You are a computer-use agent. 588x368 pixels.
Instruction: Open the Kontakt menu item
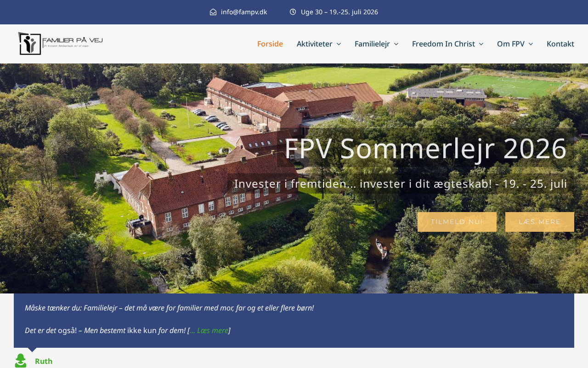pos(560,44)
